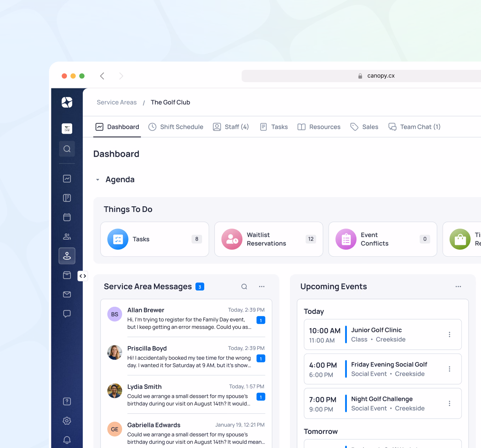
Task: Open Night Golf Challenge options menu
Action: pos(449,403)
